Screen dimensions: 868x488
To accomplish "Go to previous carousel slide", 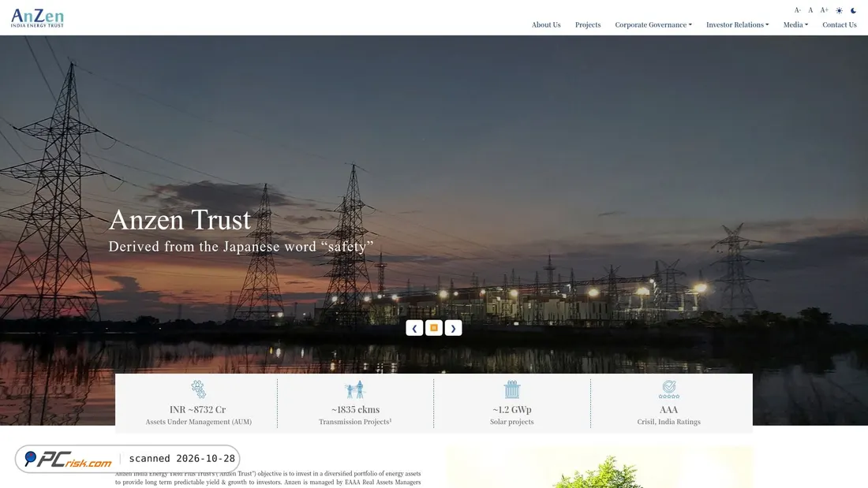I will (414, 328).
